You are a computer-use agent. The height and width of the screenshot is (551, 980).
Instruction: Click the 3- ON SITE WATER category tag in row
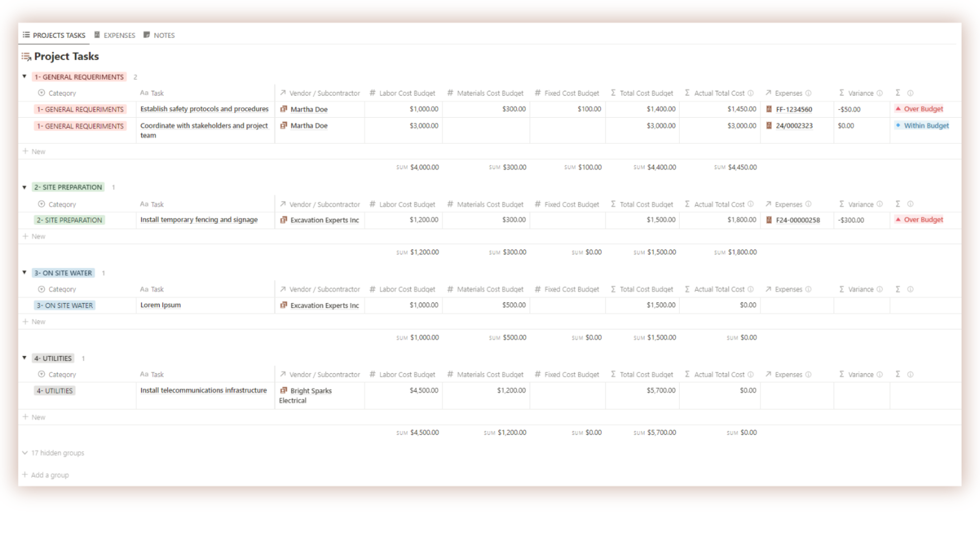(x=65, y=306)
